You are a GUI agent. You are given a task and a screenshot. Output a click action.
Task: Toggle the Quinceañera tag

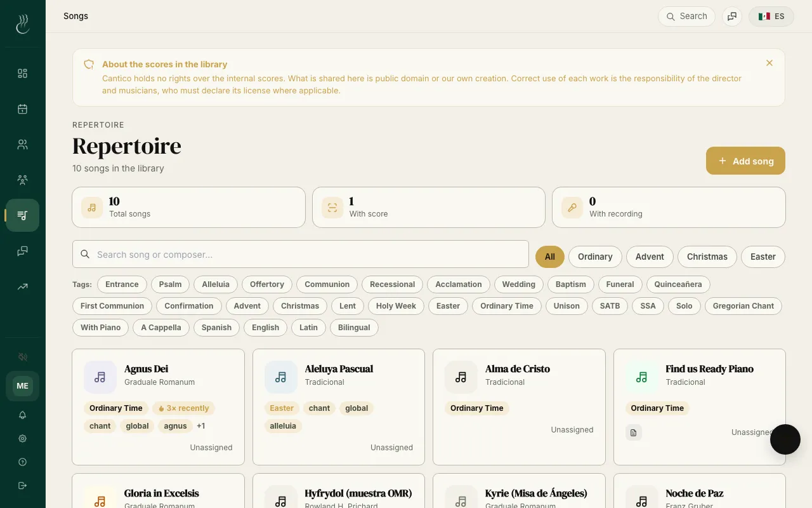(x=678, y=284)
